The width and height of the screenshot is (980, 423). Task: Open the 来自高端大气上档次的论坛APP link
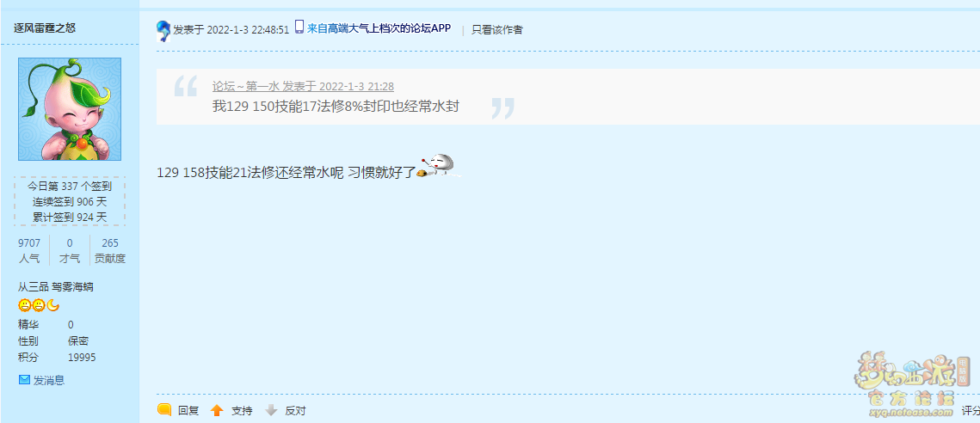tap(379, 28)
